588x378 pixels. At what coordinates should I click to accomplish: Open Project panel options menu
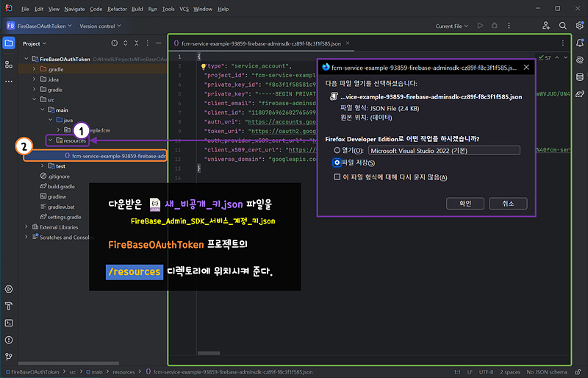[148, 43]
